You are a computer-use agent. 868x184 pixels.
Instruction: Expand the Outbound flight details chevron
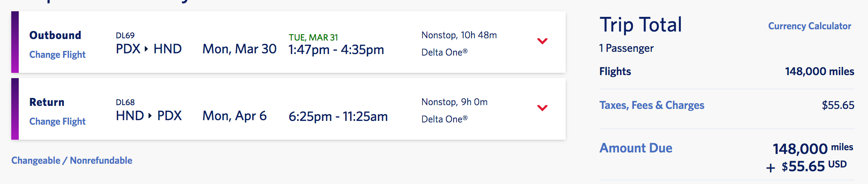542,41
